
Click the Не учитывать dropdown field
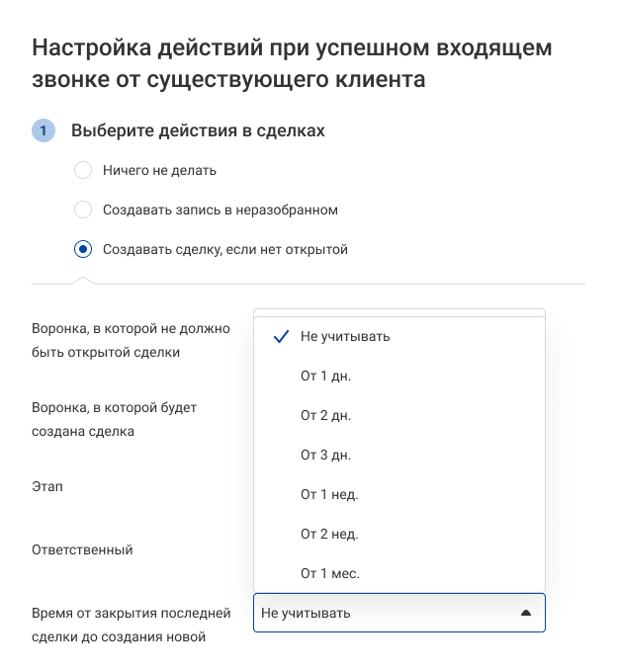click(x=386, y=613)
